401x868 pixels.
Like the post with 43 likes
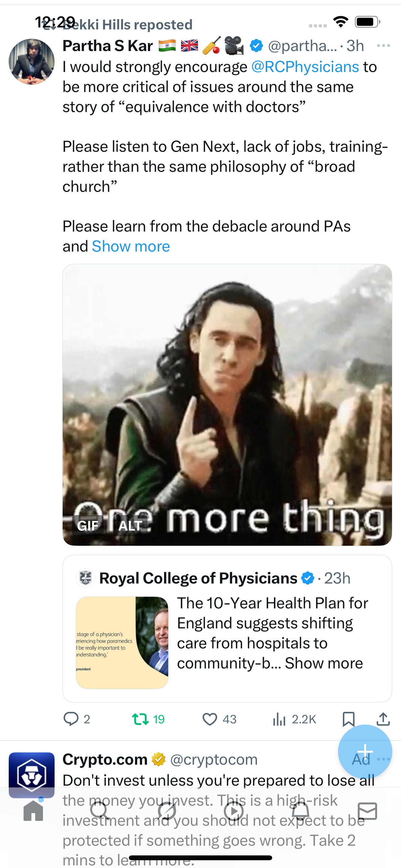[x=210, y=719]
